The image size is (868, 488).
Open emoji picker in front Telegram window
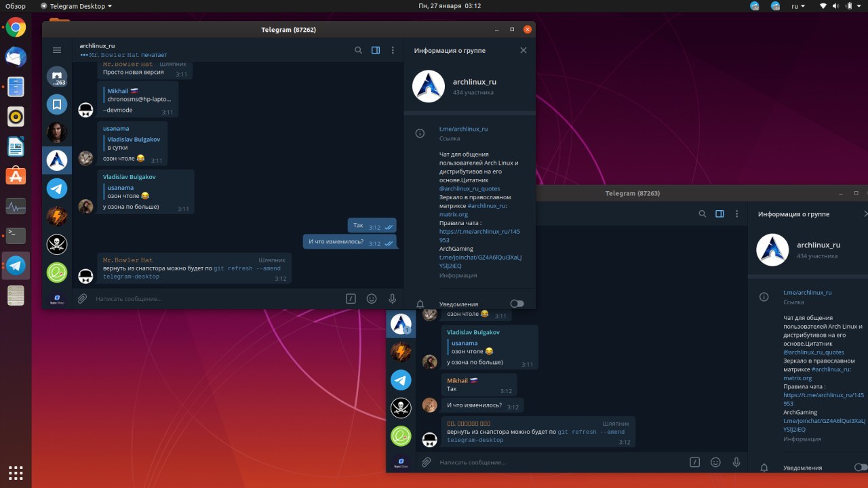372,298
